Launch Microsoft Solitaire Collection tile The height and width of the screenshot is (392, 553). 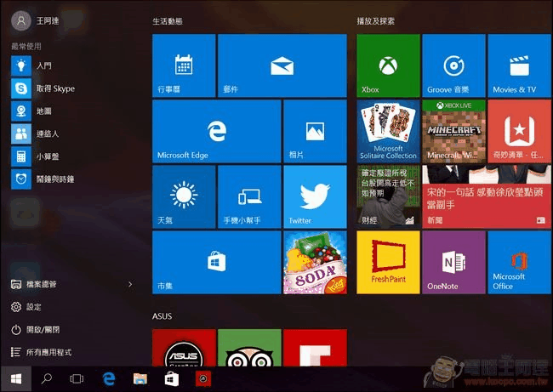coord(388,131)
